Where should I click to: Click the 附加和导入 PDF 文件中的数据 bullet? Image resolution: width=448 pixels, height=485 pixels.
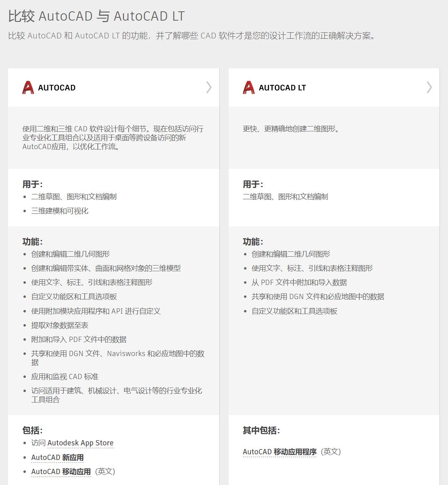[x=79, y=339]
